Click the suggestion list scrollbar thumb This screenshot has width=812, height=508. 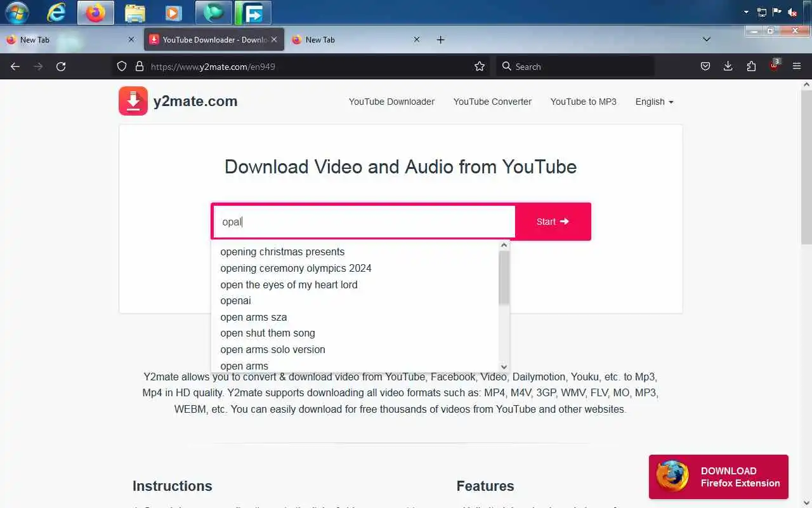click(x=504, y=277)
